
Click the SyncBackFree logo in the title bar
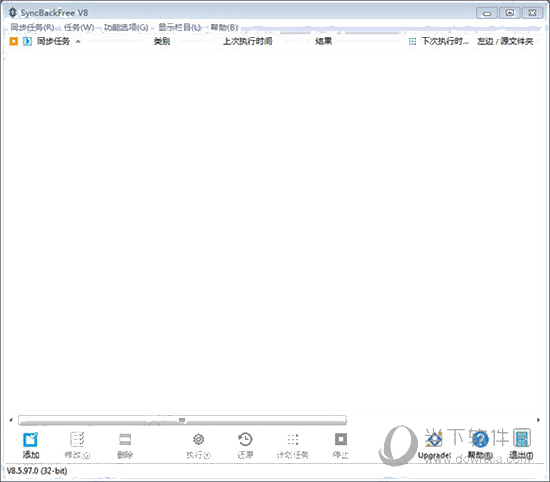(13, 12)
